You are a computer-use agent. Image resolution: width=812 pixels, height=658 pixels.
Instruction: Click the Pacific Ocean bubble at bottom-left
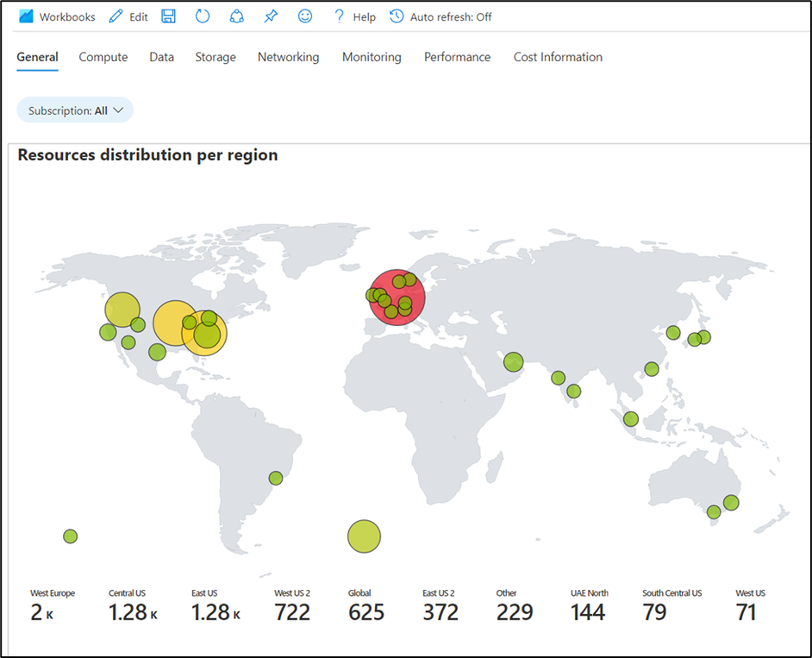[71, 536]
